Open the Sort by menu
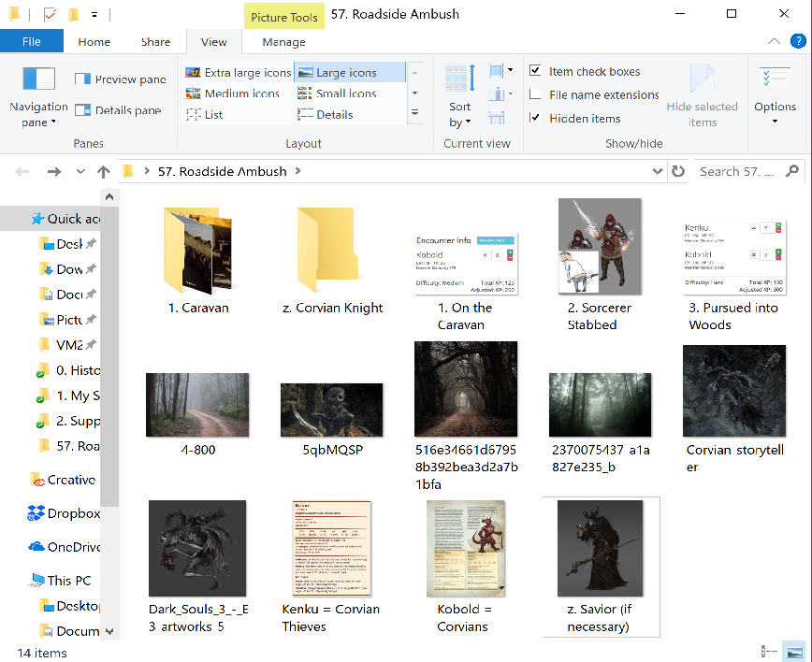Image resolution: width=812 pixels, height=662 pixels. coord(460,96)
